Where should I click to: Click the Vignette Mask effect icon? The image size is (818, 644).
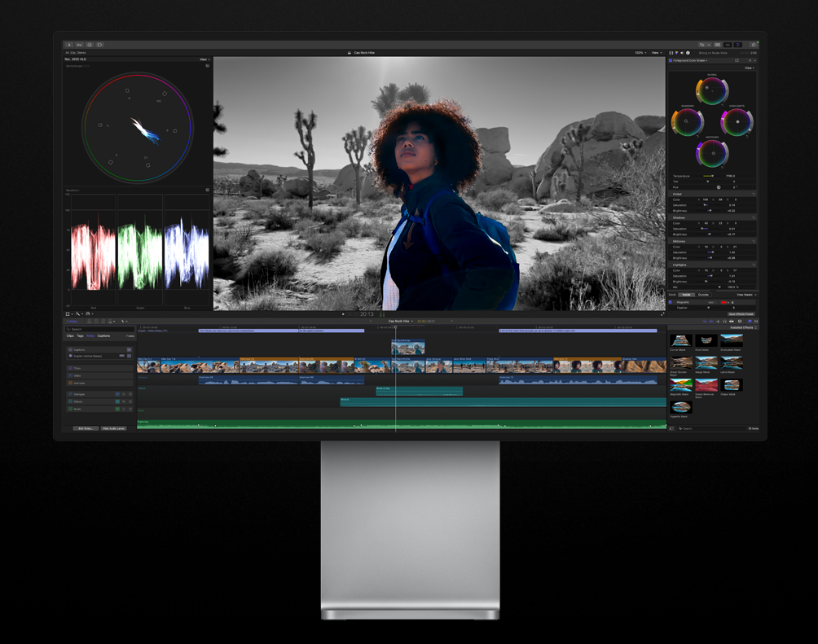point(680,407)
